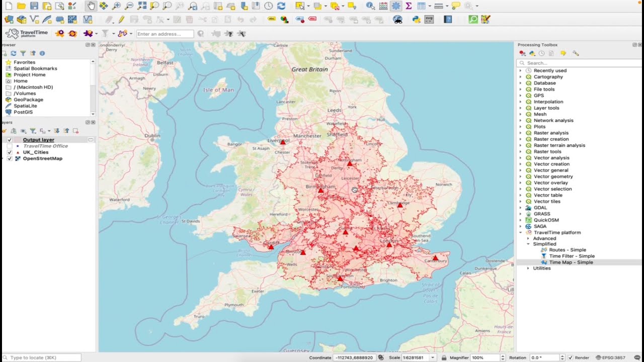The image size is (644, 362).
Task: Open the field calculator abacus icon
Action: 383,6
